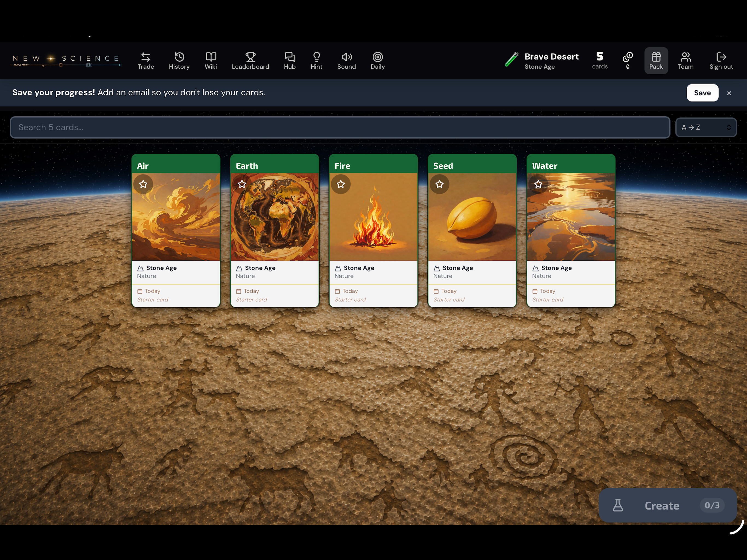Click the Seed card title

click(443, 166)
